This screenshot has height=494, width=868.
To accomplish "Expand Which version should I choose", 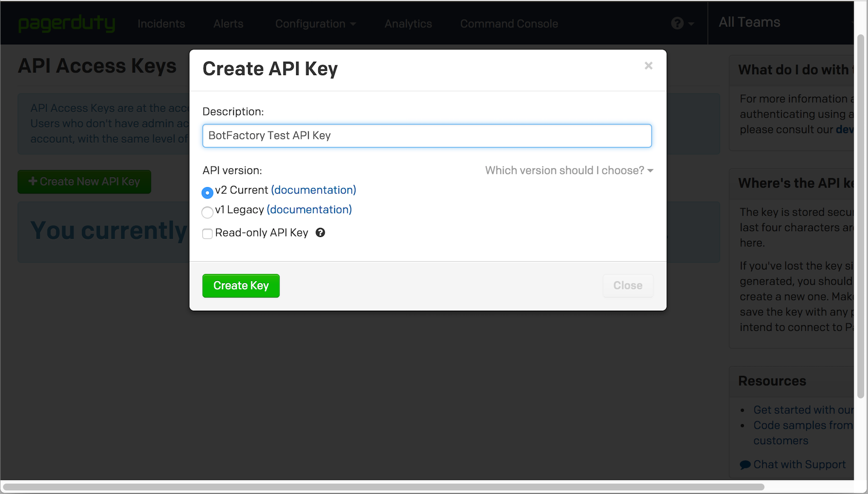I will (569, 170).
